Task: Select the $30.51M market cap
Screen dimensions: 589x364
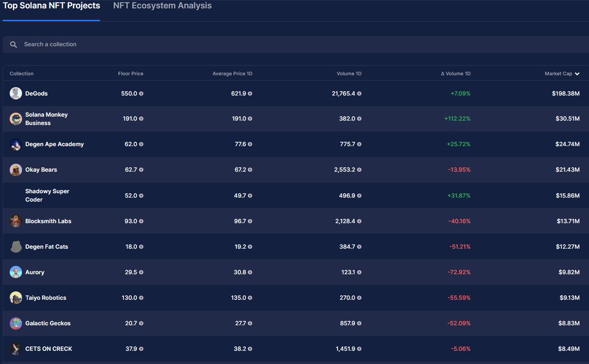Action: point(567,119)
